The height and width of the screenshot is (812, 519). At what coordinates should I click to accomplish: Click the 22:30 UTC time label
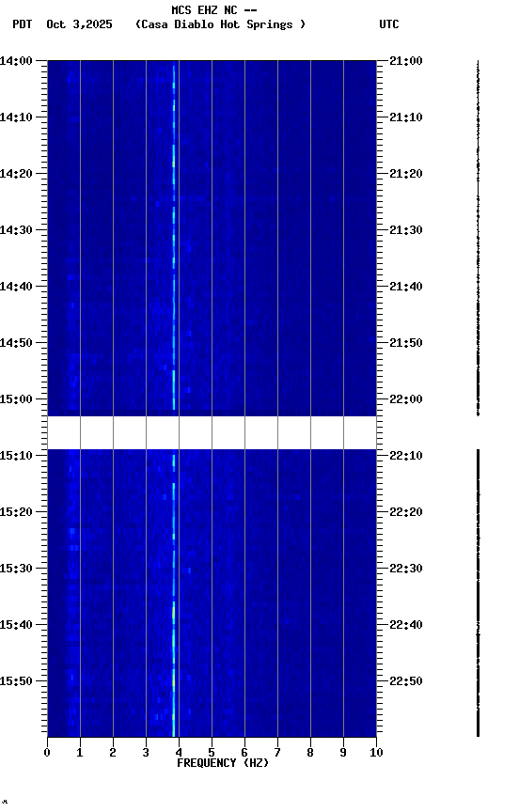click(x=406, y=570)
